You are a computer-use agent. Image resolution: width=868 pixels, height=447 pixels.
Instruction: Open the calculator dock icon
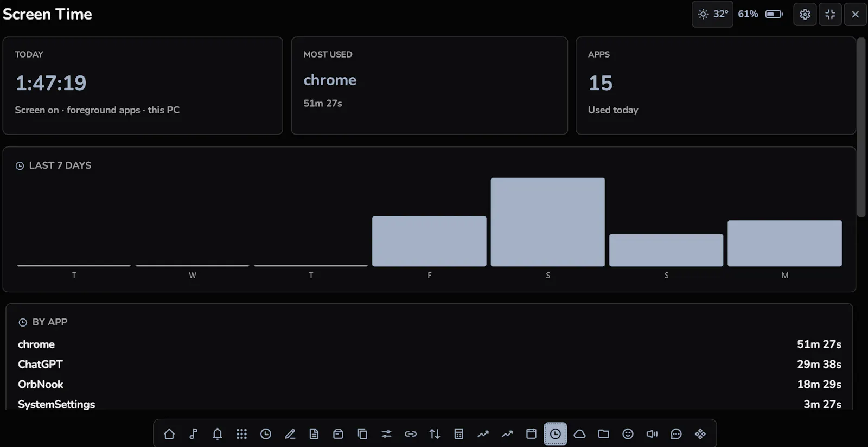tap(459, 434)
